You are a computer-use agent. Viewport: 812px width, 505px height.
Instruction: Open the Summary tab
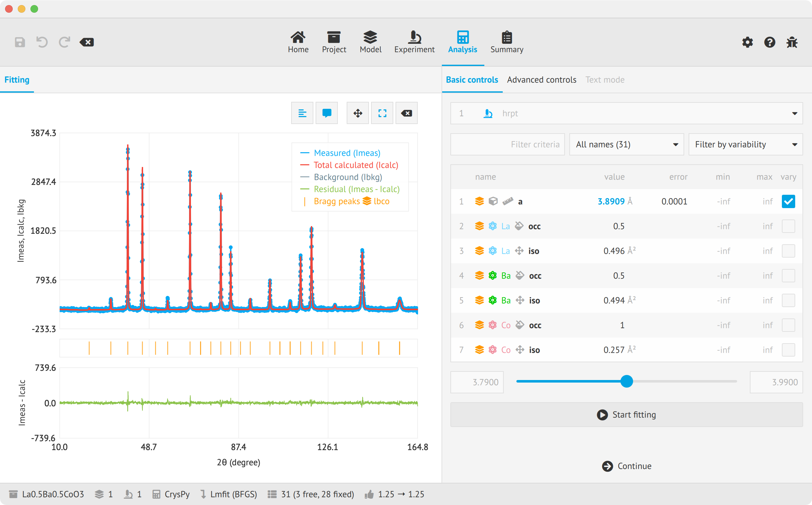(507, 42)
